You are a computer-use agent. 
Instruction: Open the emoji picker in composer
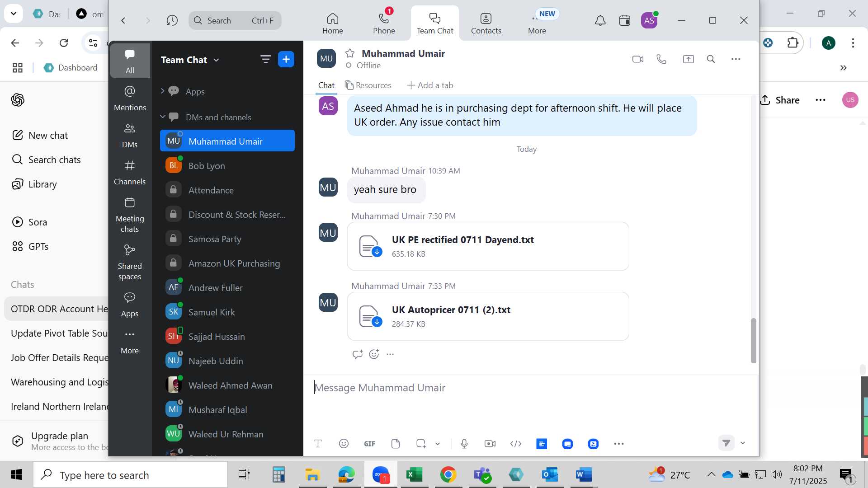[x=344, y=444]
